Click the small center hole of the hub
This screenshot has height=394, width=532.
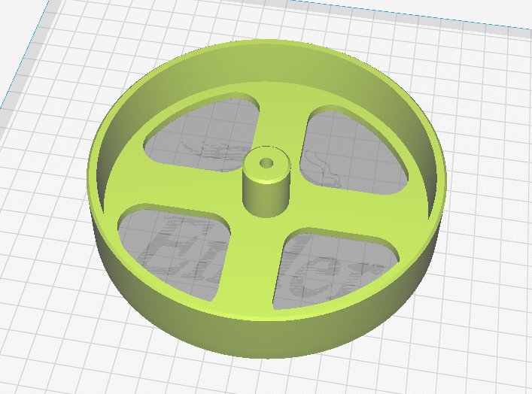(266, 163)
